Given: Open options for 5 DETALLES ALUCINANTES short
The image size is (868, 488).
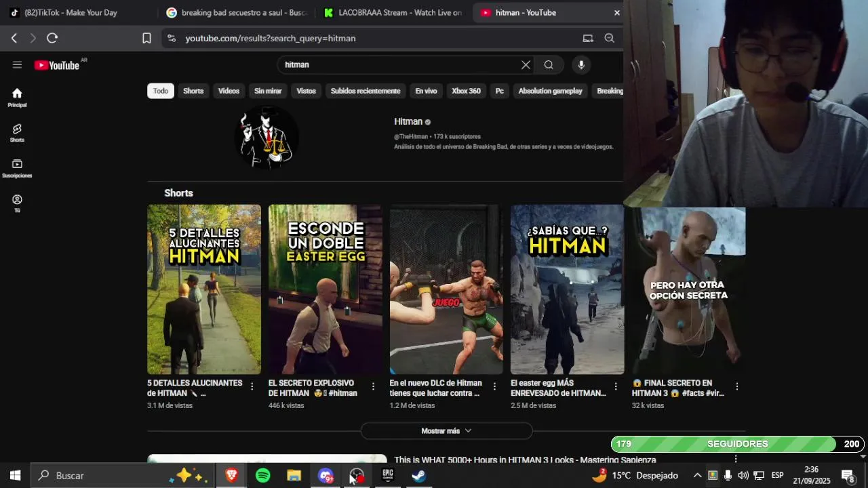Looking at the screenshot, I should (x=252, y=386).
